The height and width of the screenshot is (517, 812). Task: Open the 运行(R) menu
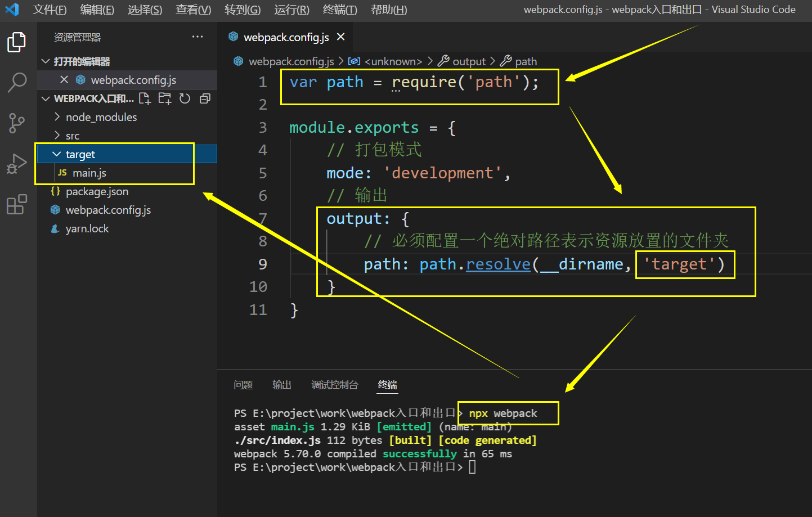[x=292, y=10]
